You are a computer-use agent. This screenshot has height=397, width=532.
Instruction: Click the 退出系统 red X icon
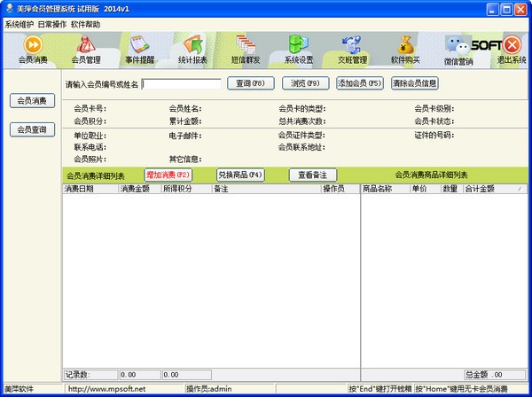click(x=512, y=45)
